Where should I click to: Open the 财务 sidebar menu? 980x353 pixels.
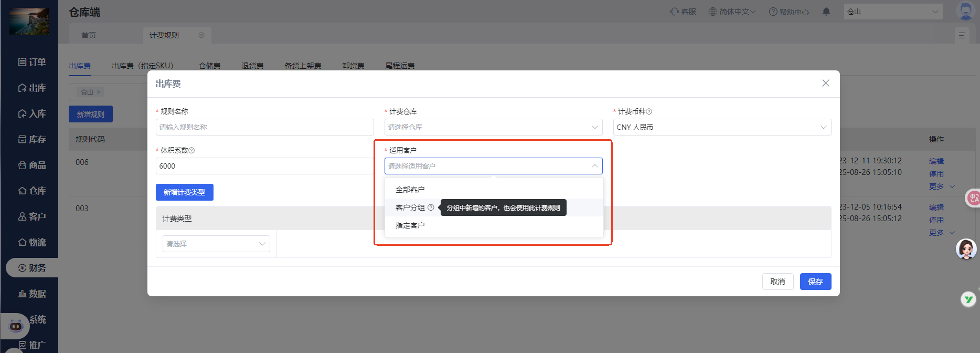[32, 268]
